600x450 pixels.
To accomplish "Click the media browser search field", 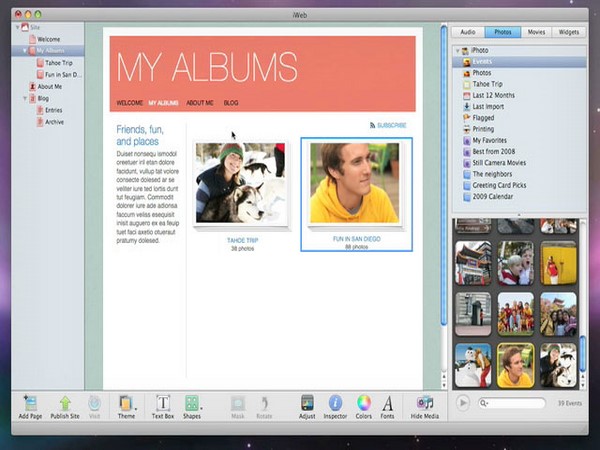I will tap(515, 403).
